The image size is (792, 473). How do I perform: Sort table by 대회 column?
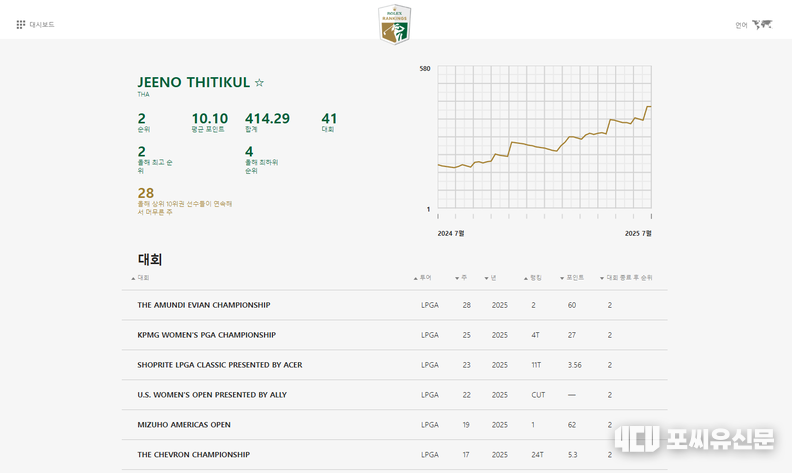click(x=140, y=277)
